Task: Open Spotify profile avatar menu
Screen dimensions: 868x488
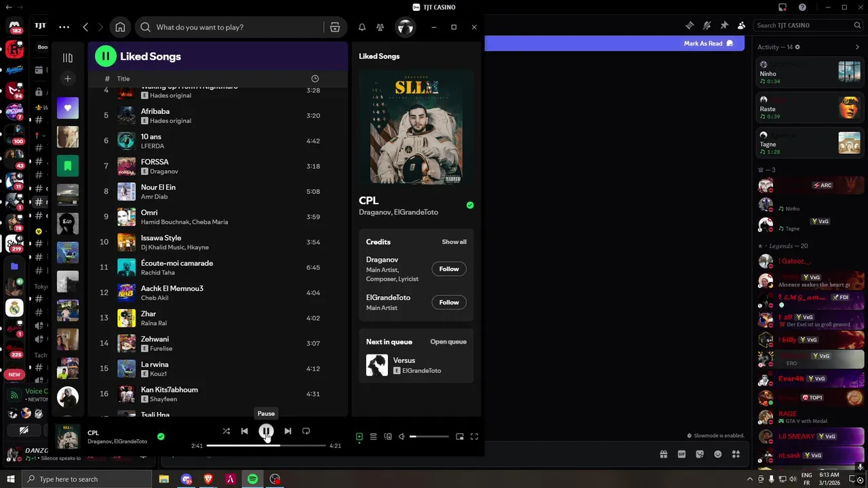Action: [405, 27]
